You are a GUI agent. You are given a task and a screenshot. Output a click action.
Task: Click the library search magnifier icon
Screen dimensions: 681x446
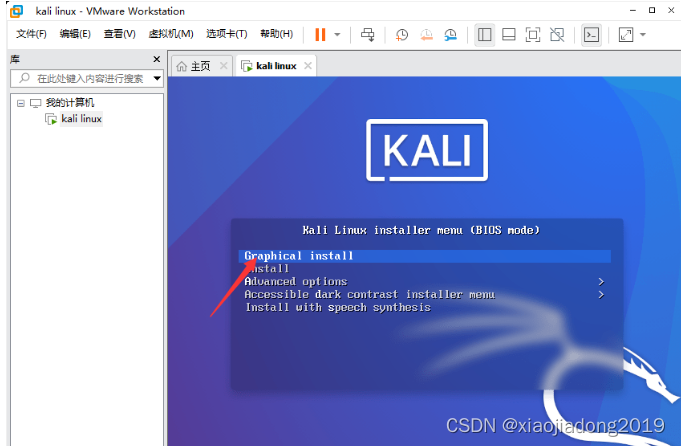tap(24, 78)
